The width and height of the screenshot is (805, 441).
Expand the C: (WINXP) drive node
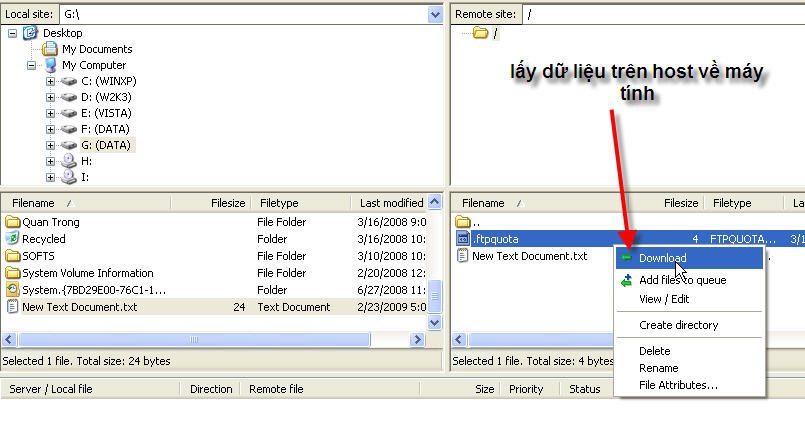[x=50, y=81]
